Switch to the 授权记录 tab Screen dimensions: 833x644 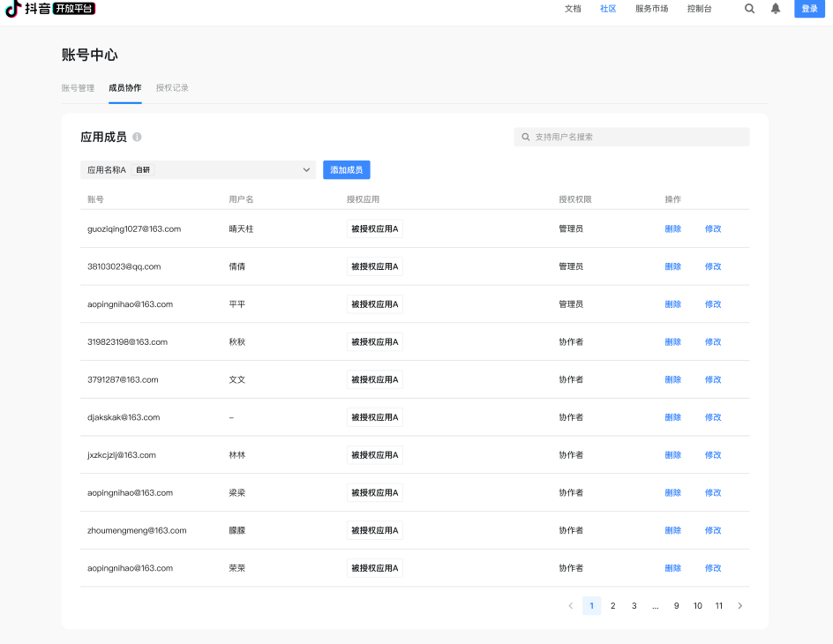point(172,88)
